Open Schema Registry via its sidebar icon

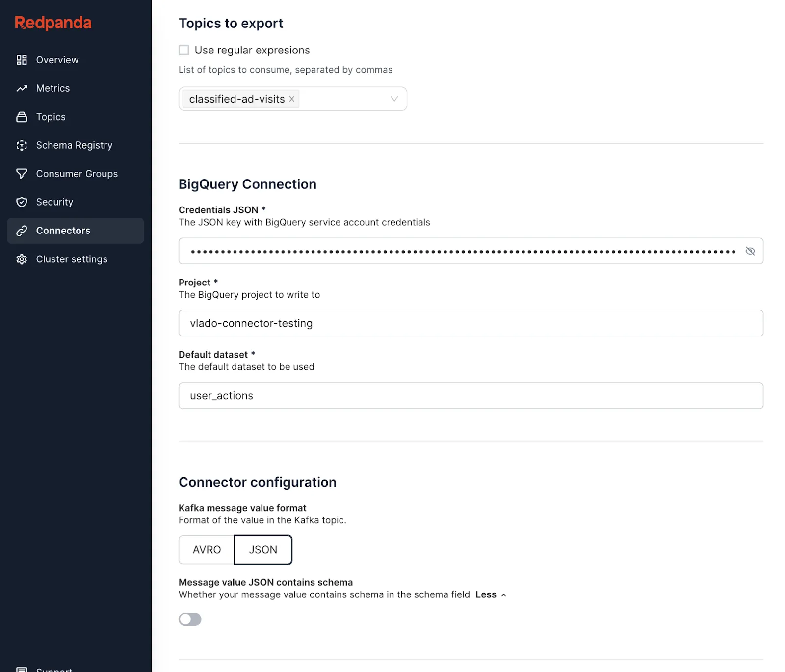tap(22, 145)
